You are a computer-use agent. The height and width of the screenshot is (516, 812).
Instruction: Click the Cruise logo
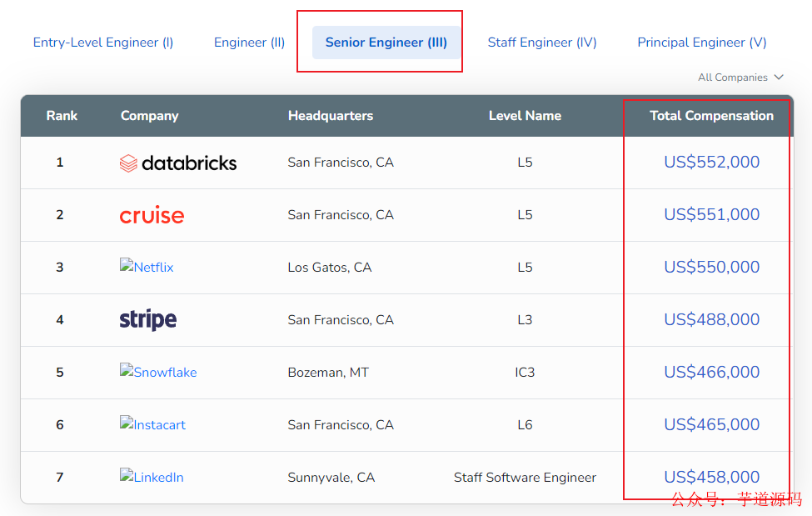pyautogui.click(x=152, y=215)
